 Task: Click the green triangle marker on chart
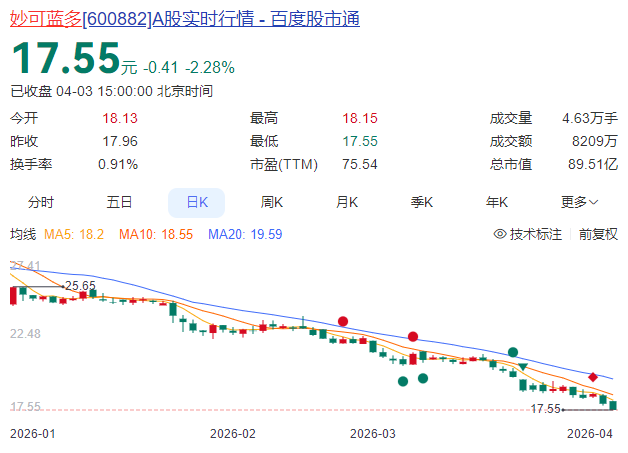[523, 366]
